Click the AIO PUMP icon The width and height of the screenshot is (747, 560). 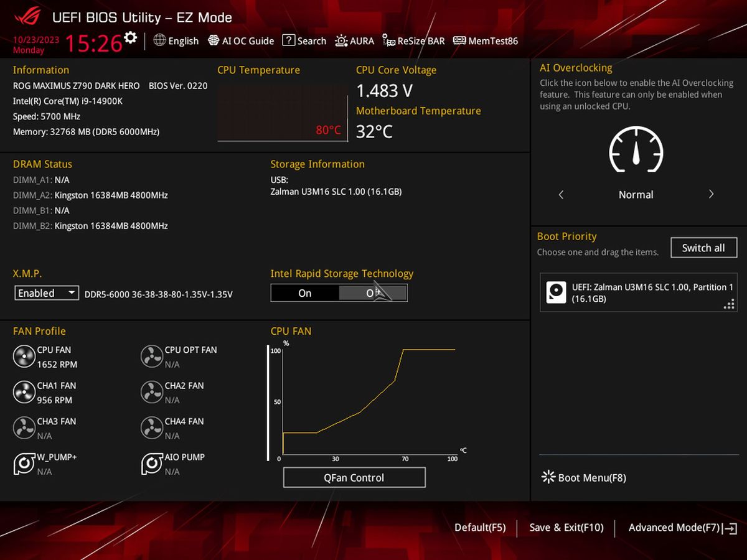click(x=152, y=464)
